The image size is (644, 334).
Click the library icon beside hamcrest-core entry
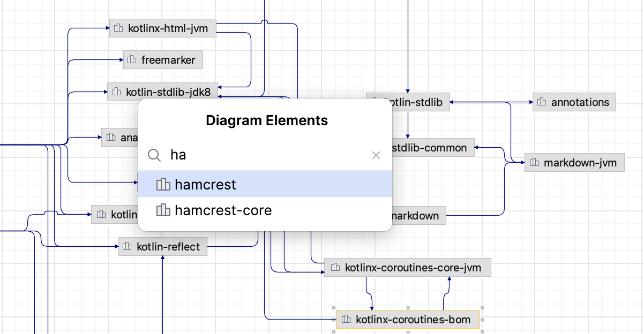coord(162,210)
